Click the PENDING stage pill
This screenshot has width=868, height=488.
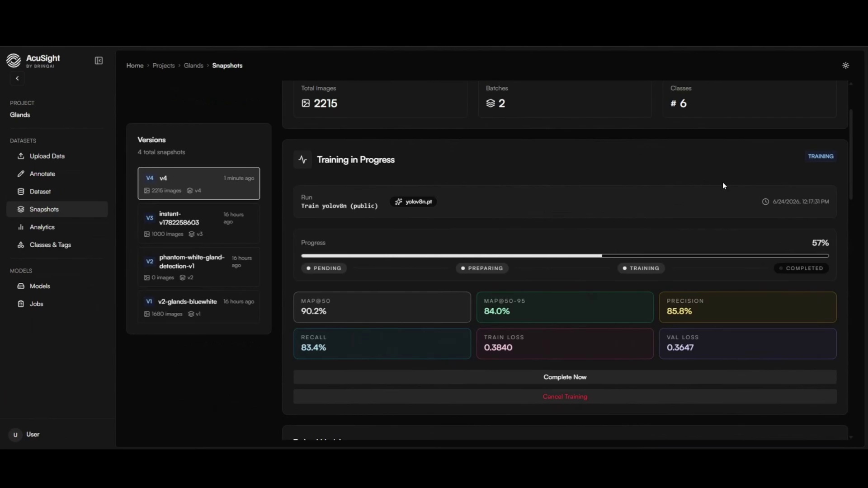pos(324,268)
